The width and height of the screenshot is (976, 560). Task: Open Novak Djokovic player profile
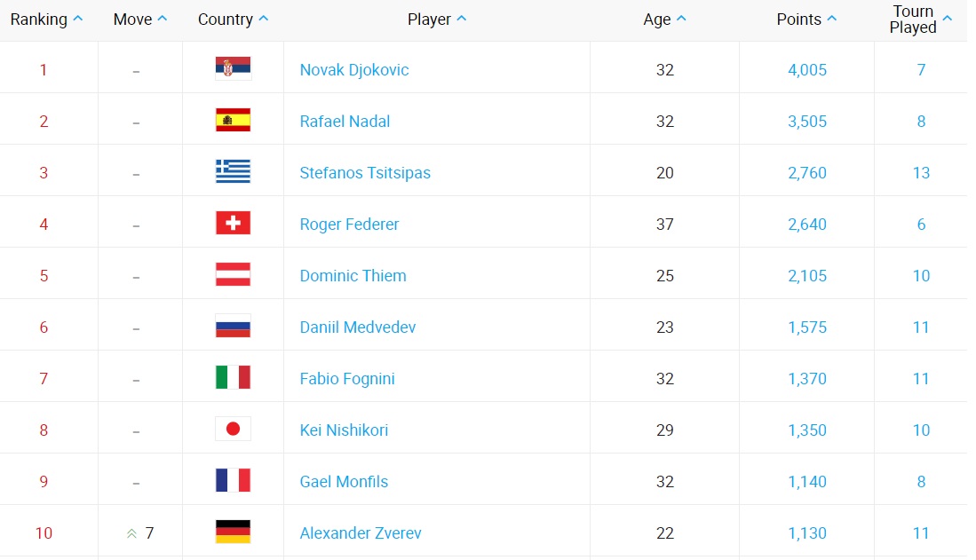pyautogui.click(x=354, y=70)
